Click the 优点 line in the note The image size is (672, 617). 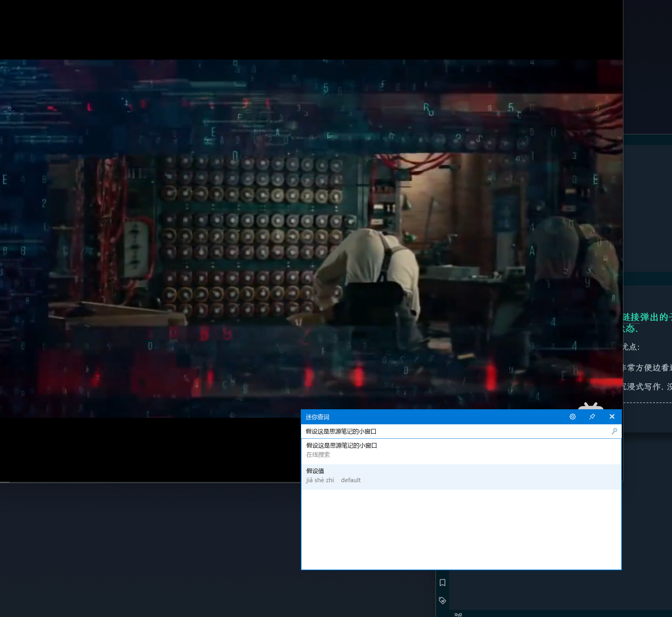pos(631,347)
